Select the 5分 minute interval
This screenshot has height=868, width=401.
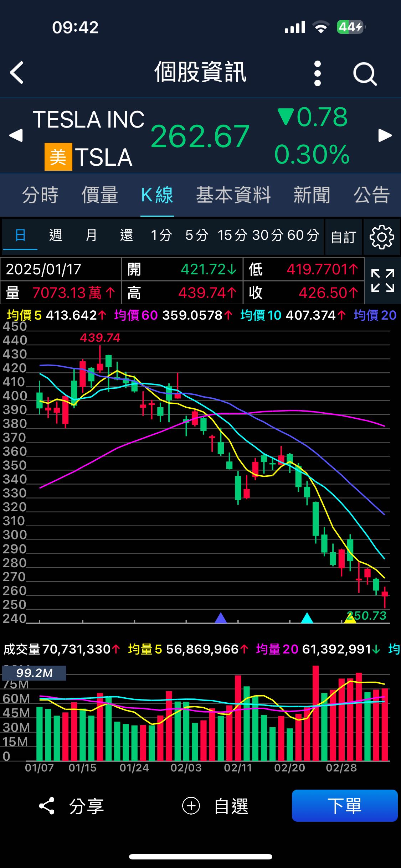pyautogui.click(x=197, y=236)
